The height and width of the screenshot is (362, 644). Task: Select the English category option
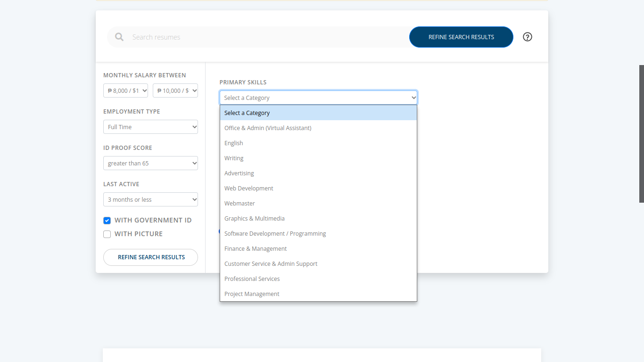coord(318,143)
